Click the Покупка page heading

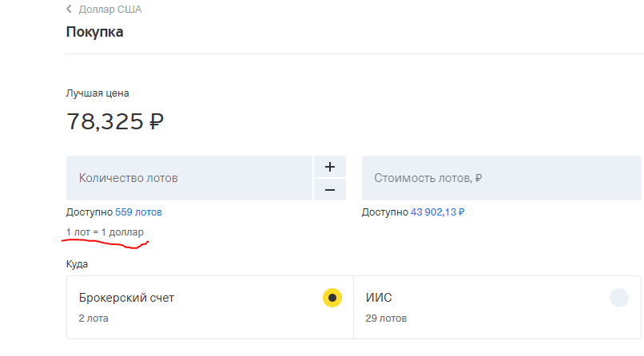tap(94, 33)
